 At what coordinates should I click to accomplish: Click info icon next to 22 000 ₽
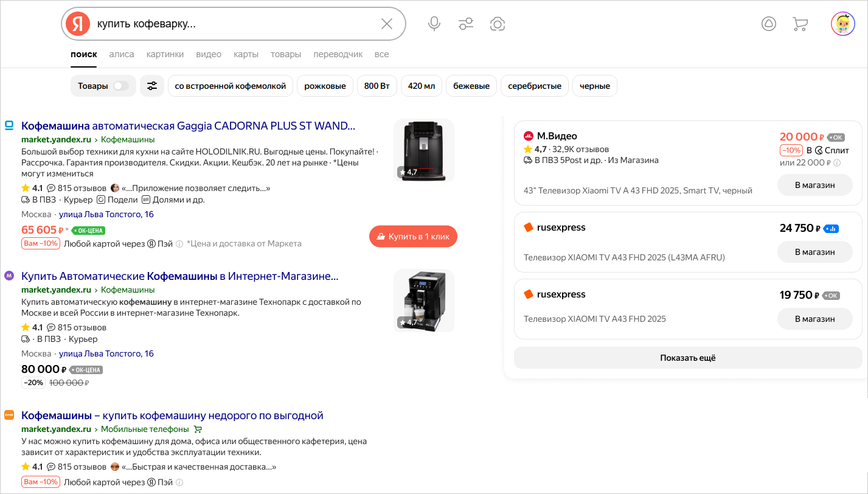point(837,162)
